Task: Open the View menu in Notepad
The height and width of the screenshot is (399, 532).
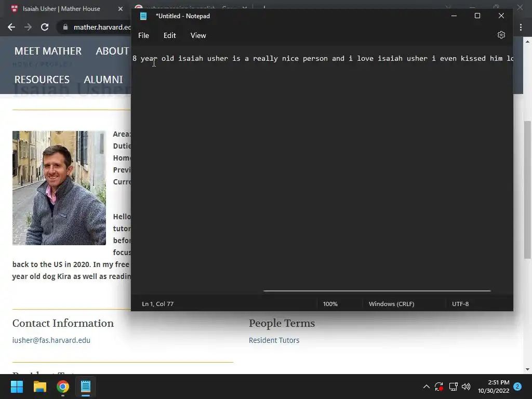Action: coord(198,35)
